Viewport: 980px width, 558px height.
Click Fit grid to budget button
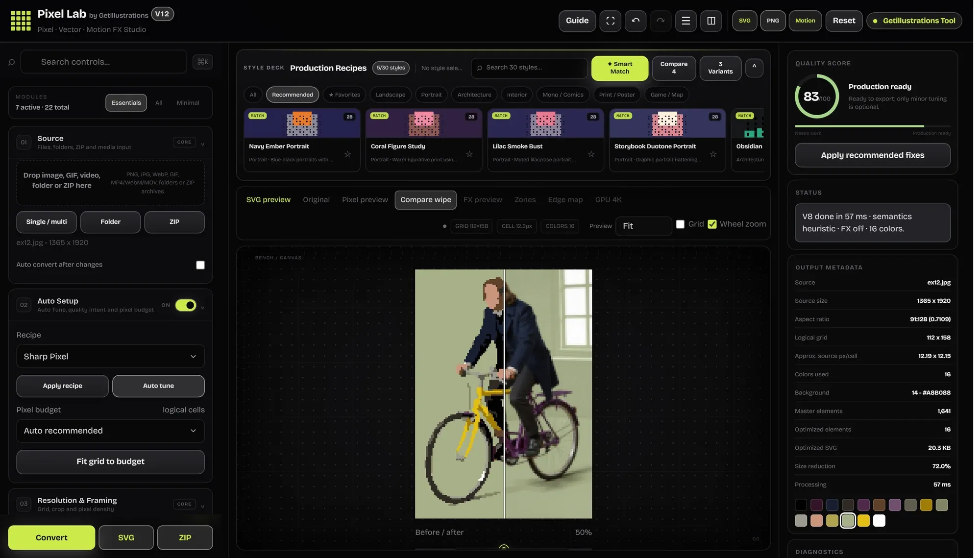click(110, 461)
